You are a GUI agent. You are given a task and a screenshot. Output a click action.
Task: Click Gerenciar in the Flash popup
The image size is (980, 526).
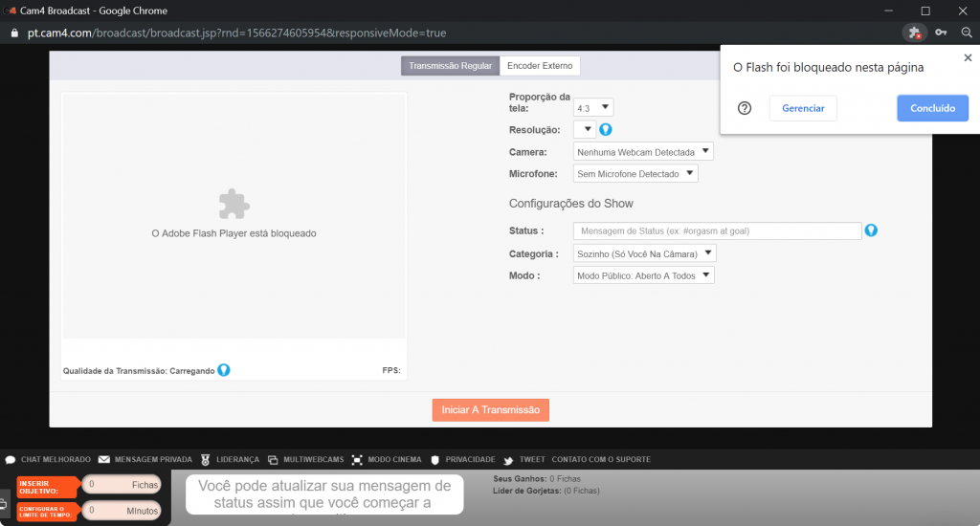[803, 108]
